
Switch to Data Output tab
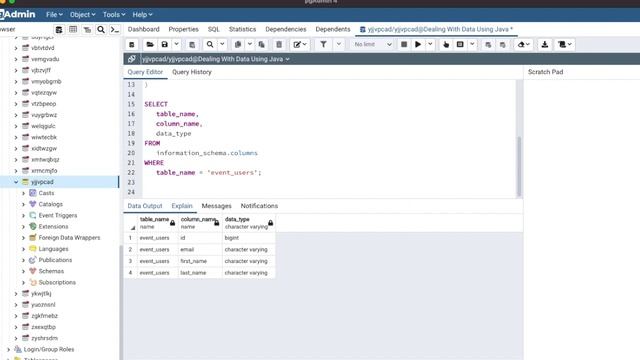[144, 206]
